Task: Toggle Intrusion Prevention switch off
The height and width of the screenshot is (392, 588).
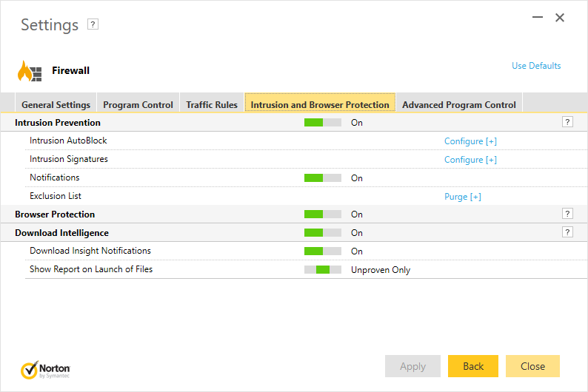Action: pos(322,123)
